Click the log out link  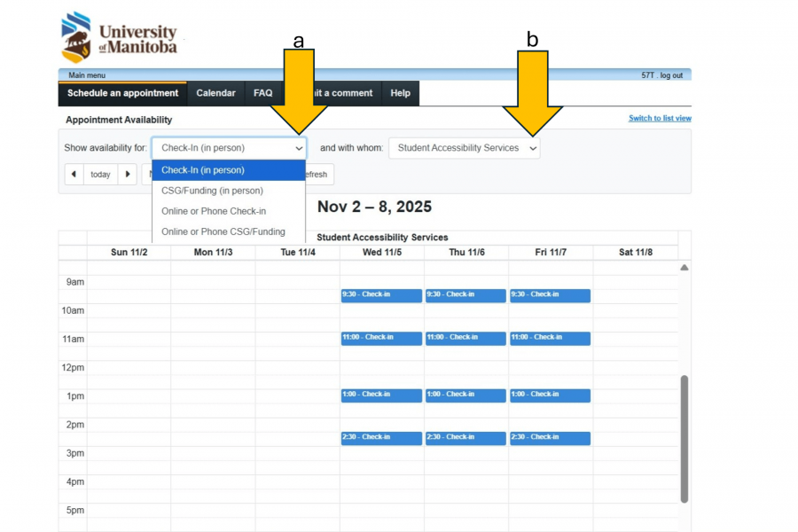tap(671, 75)
